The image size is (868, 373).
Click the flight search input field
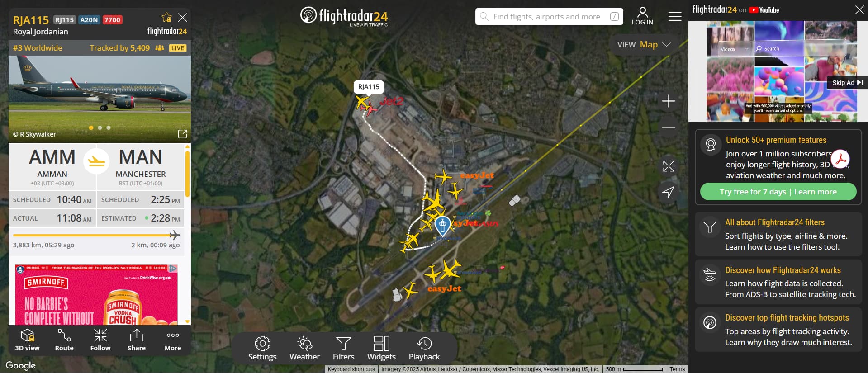[549, 17]
